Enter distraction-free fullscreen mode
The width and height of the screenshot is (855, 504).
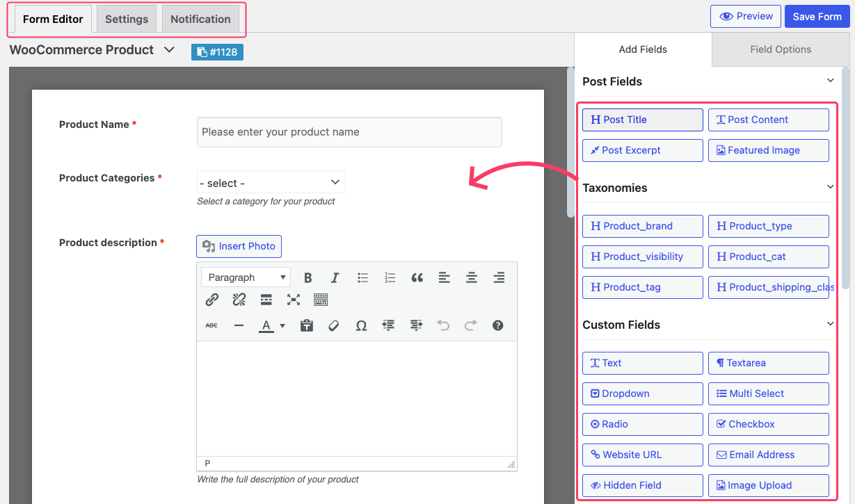click(294, 300)
